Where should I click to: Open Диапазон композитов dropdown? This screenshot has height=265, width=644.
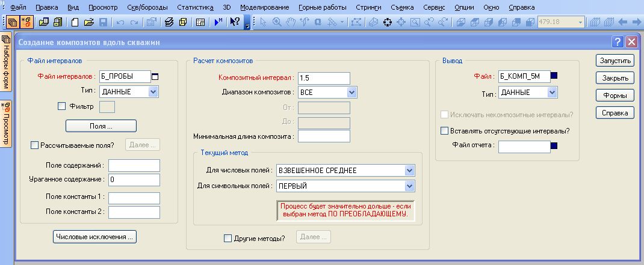pos(351,93)
